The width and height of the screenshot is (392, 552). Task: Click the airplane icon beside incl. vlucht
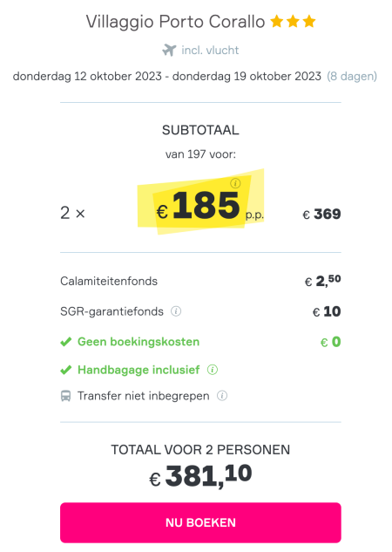pos(169,50)
